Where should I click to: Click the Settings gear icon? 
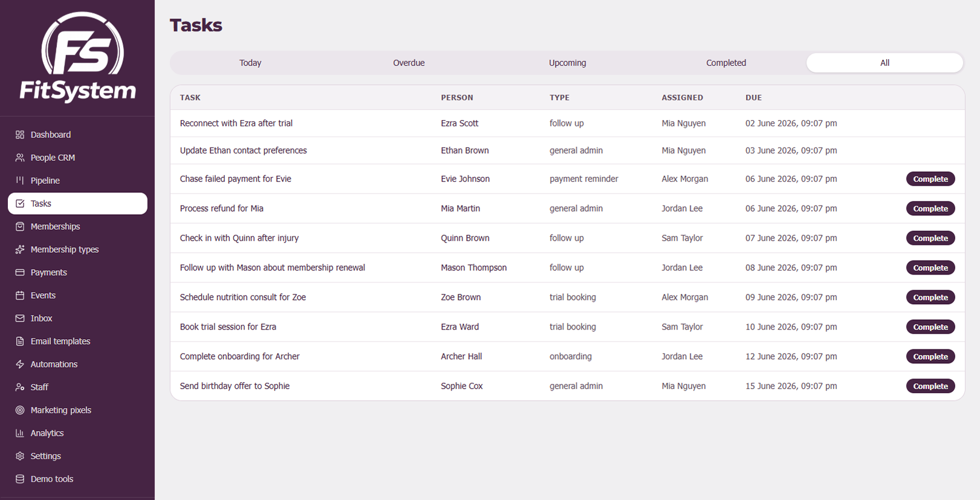pos(20,456)
